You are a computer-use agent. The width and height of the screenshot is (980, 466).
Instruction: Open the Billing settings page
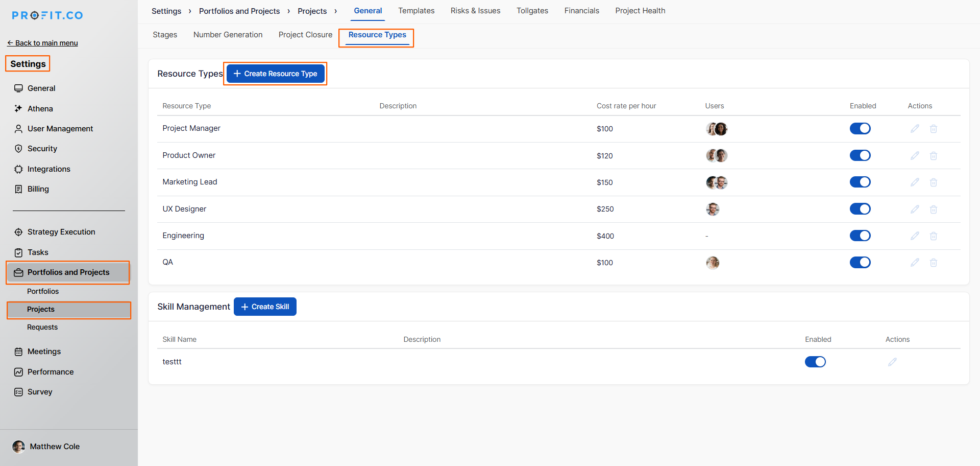(38, 189)
